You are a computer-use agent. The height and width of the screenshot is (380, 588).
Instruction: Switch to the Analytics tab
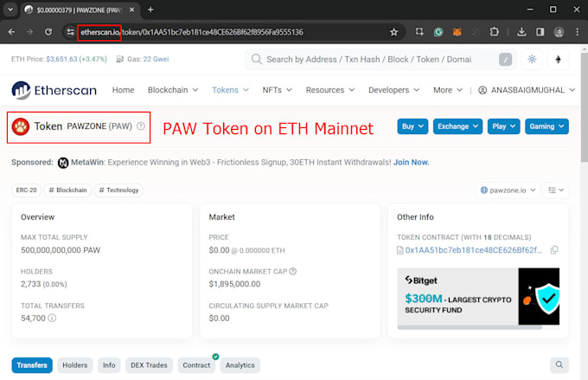coord(240,365)
